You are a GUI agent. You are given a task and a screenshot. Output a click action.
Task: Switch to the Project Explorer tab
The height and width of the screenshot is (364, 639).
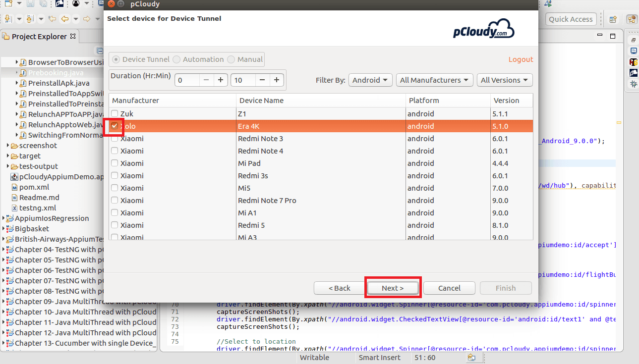click(x=39, y=36)
